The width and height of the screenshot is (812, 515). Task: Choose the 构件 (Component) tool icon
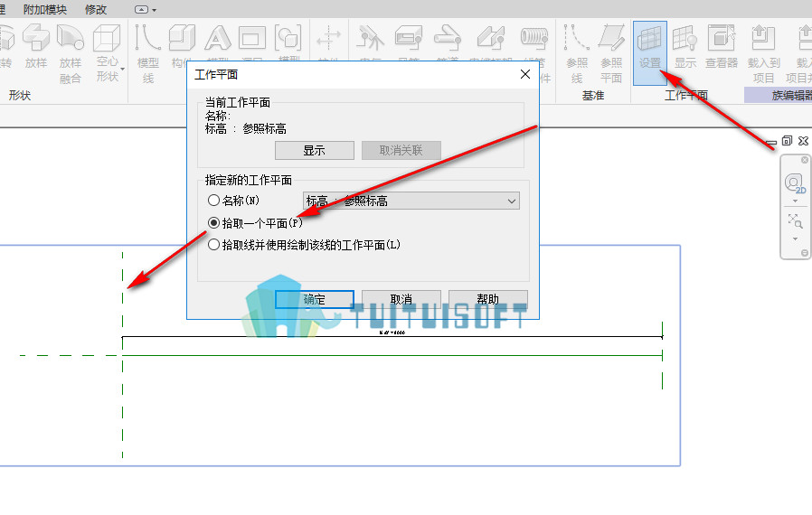click(x=182, y=38)
